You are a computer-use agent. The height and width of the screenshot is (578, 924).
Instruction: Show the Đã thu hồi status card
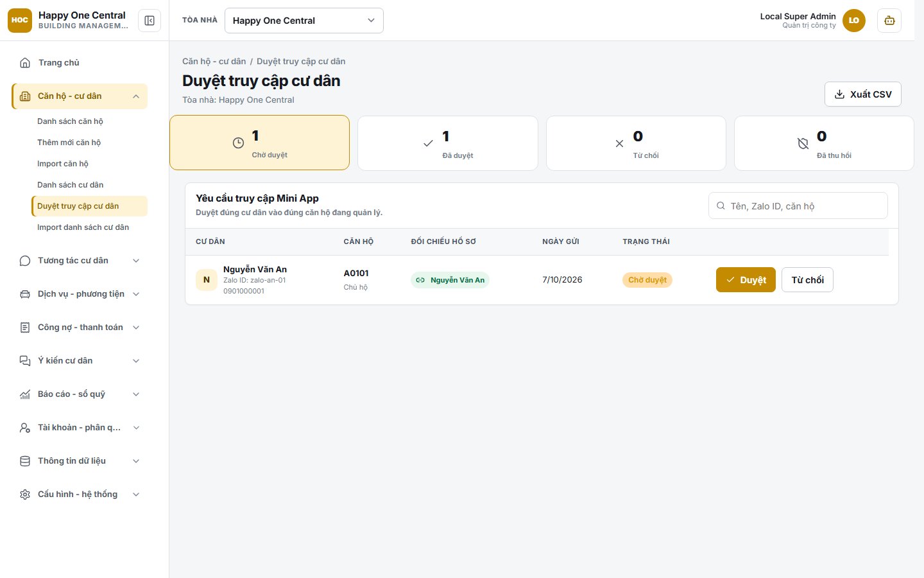pyautogui.click(x=824, y=143)
